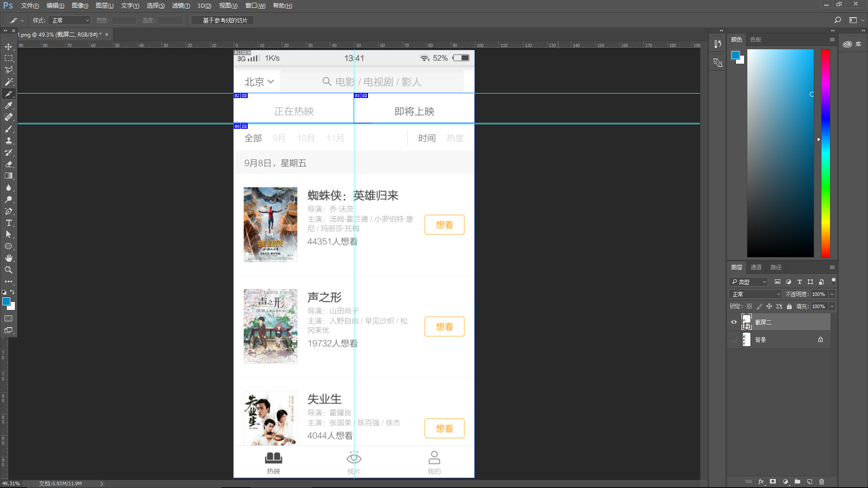The height and width of the screenshot is (488, 868).
Task: Hide the 截屏二 layer with eye icon
Action: coord(734,322)
